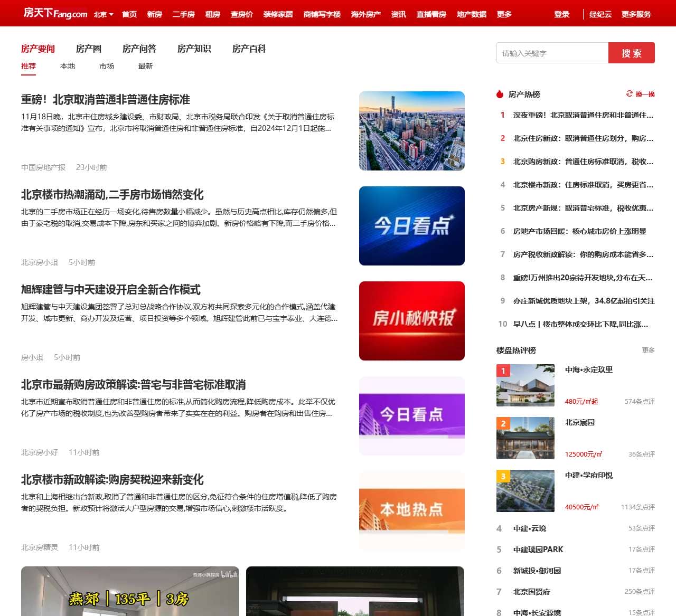Open the 中海·永定玖里 listing thumbnail
The image size is (676, 616).
524,385
